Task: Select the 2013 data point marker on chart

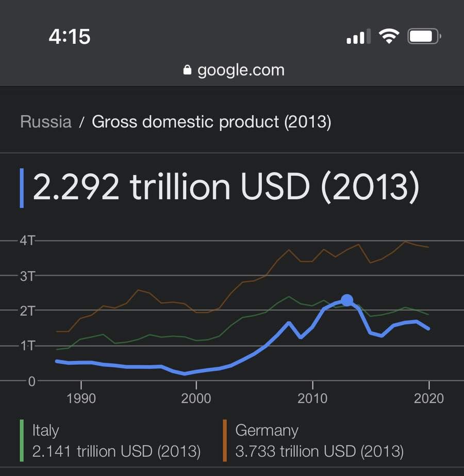Action: point(347,300)
